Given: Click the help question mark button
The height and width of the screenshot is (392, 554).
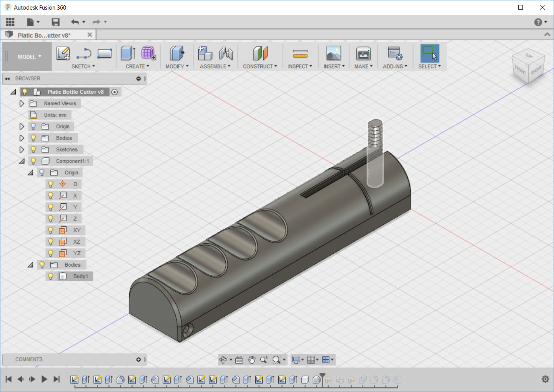Looking at the screenshot, I should coord(537,22).
